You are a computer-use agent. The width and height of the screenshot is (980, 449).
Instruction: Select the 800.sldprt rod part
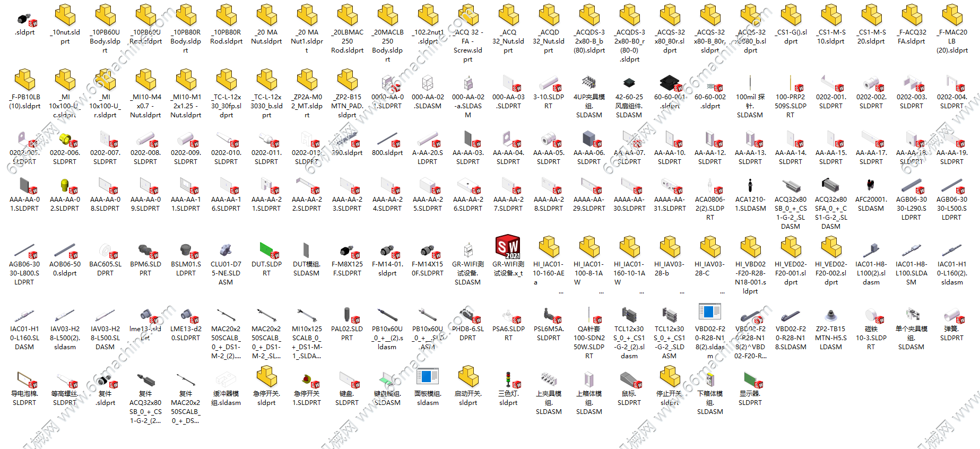387,139
